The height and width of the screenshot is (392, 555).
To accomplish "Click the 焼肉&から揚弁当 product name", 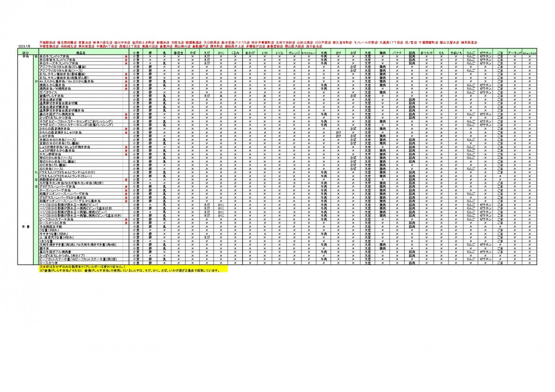I will pos(52,85).
